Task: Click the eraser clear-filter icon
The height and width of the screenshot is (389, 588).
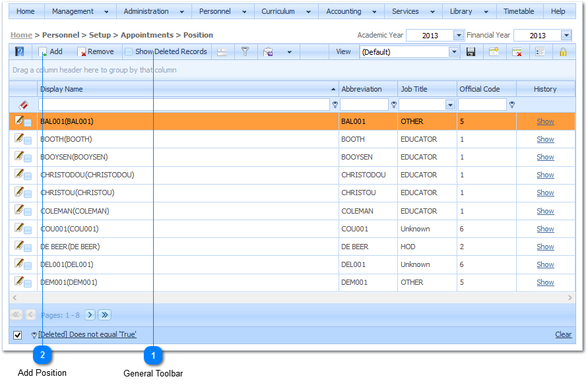Action: tap(23, 105)
